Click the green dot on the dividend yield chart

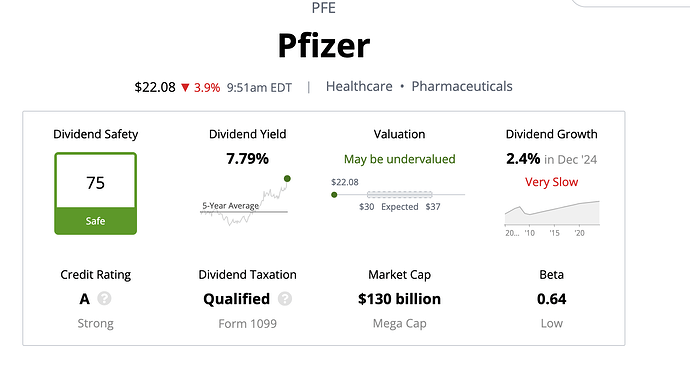(x=287, y=178)
